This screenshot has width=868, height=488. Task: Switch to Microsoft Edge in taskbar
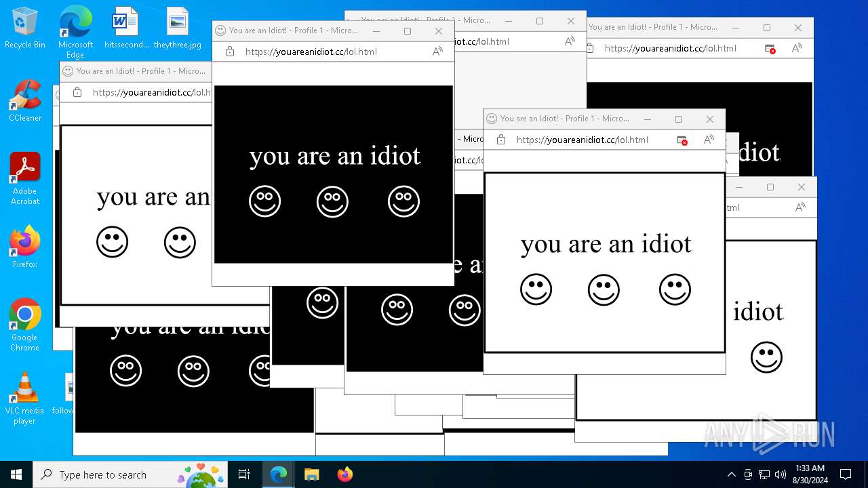pos(279,474)
